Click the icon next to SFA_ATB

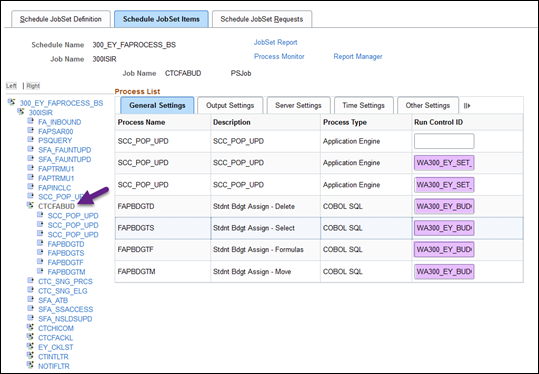click(x=31, y=300)
